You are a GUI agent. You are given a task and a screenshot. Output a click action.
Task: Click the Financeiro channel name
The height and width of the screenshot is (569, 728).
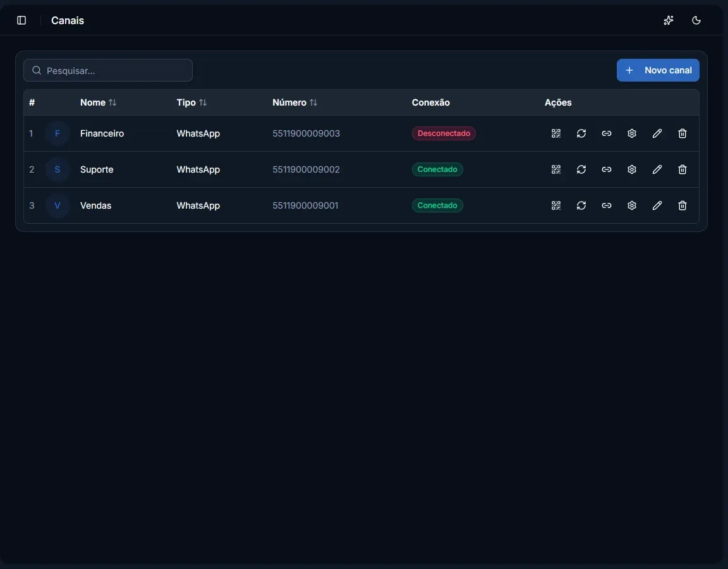point(102,133)
